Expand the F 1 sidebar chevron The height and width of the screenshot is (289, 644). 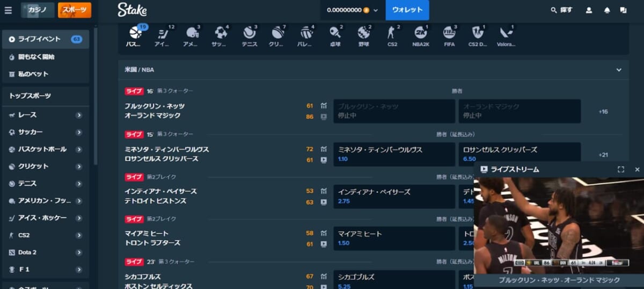click(79, 270)
